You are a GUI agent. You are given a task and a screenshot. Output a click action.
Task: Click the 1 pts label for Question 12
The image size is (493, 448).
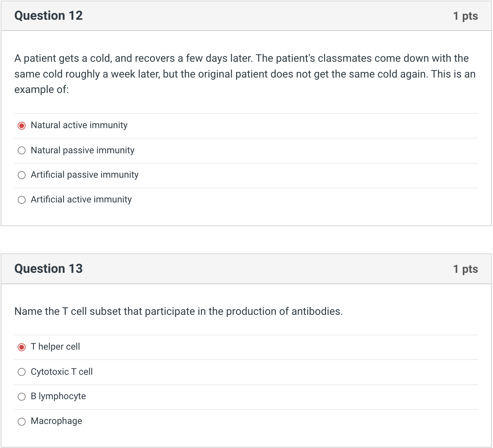465,16
